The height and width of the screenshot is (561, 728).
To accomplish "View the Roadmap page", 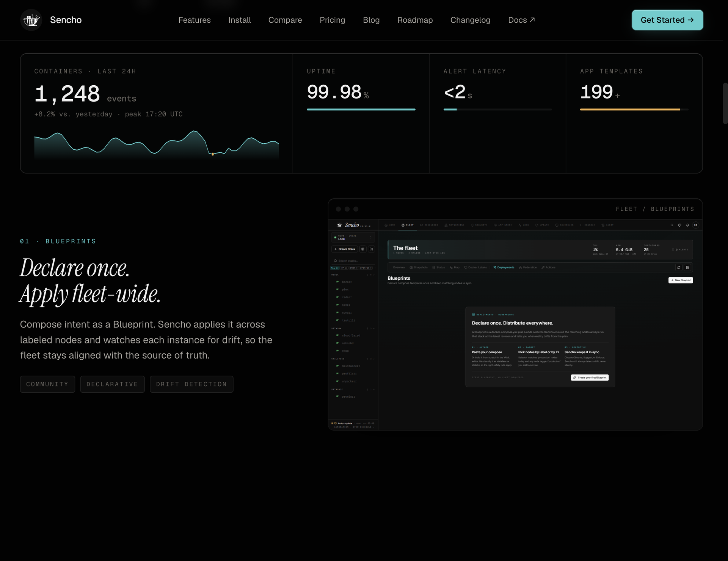I will click(x=415, y=20).
